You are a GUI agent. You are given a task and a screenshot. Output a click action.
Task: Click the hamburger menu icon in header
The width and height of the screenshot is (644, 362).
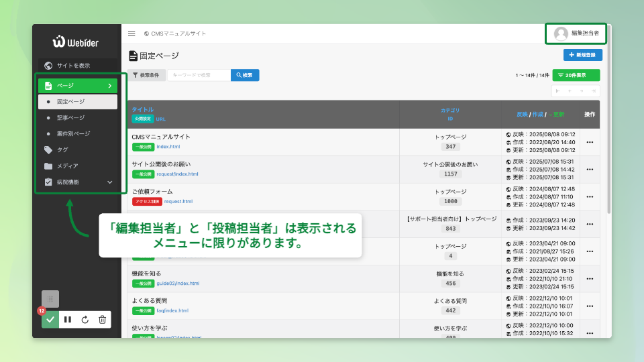click(131, 34)
